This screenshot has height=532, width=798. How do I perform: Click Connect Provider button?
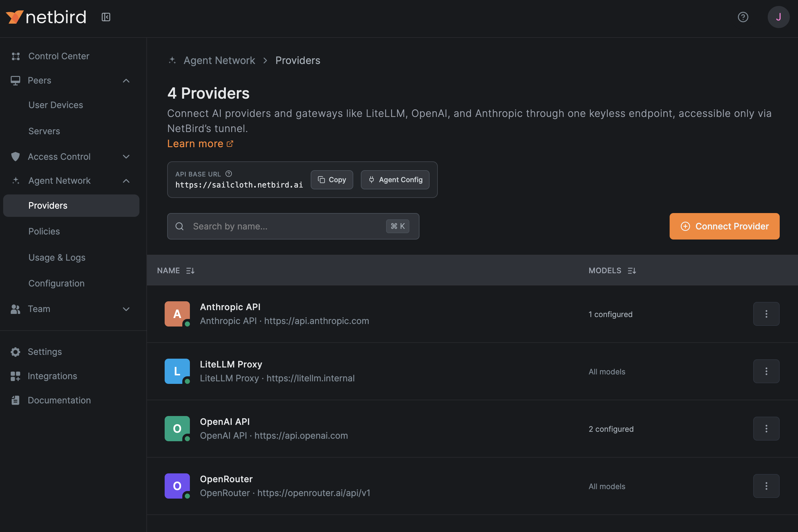click(x=724, y=226)
